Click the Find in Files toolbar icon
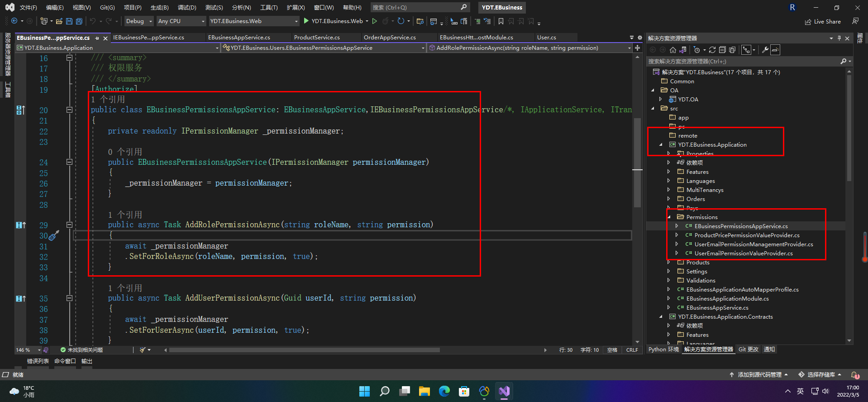The width and height of the screenshot is (868, 402). coord(420,21)
